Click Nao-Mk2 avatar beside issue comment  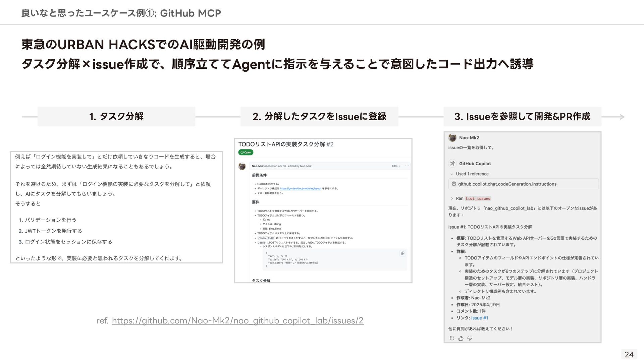coord(242,166)
